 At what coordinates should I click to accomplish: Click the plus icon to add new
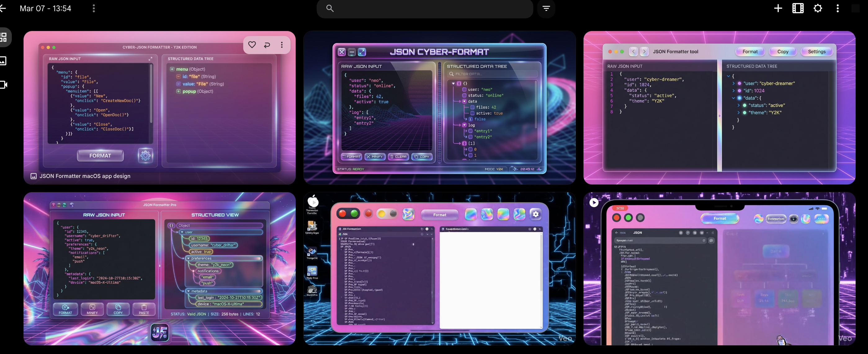pos(778,8)
